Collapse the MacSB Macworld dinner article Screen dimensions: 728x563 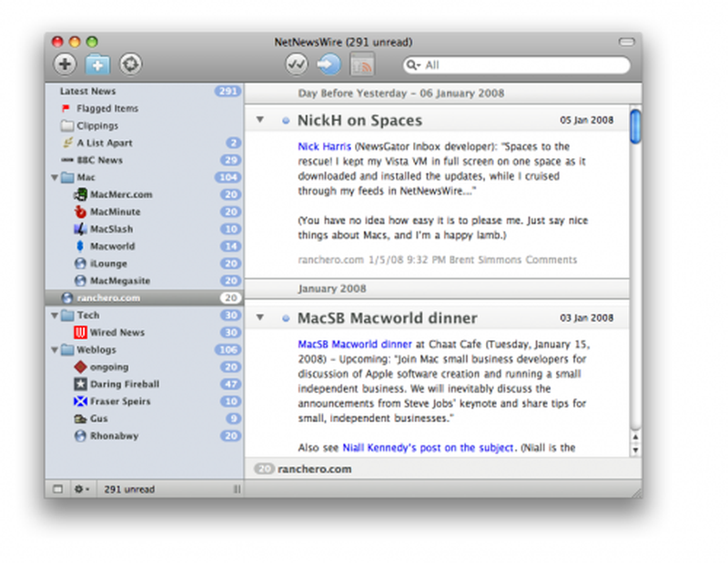[260, 317]
